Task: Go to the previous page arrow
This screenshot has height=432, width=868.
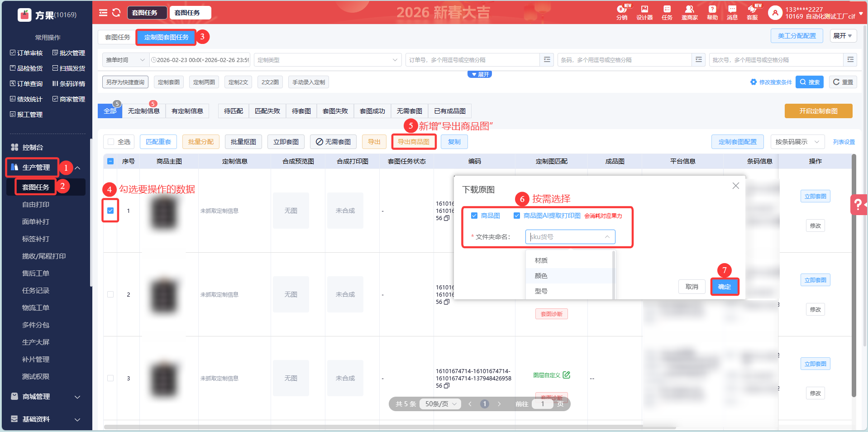Action: click(x=470, y=404)
